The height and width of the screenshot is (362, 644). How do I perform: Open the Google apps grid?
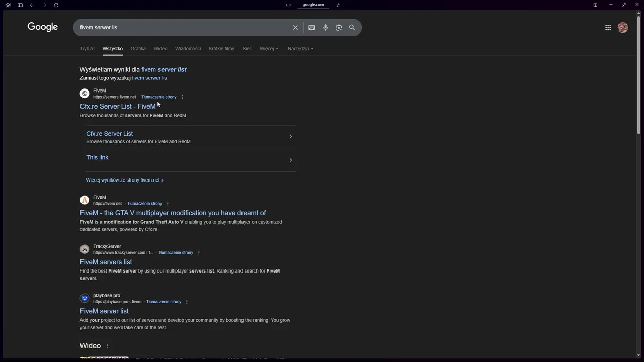[608, 28]
